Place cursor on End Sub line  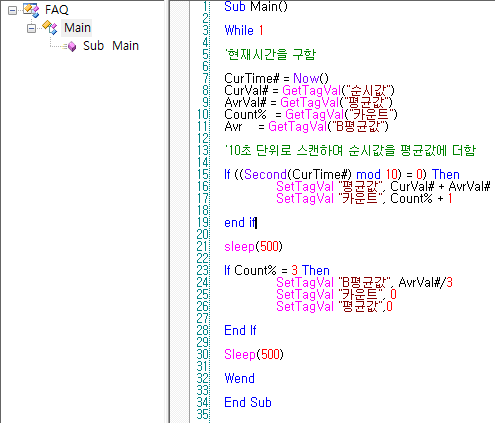248,402
